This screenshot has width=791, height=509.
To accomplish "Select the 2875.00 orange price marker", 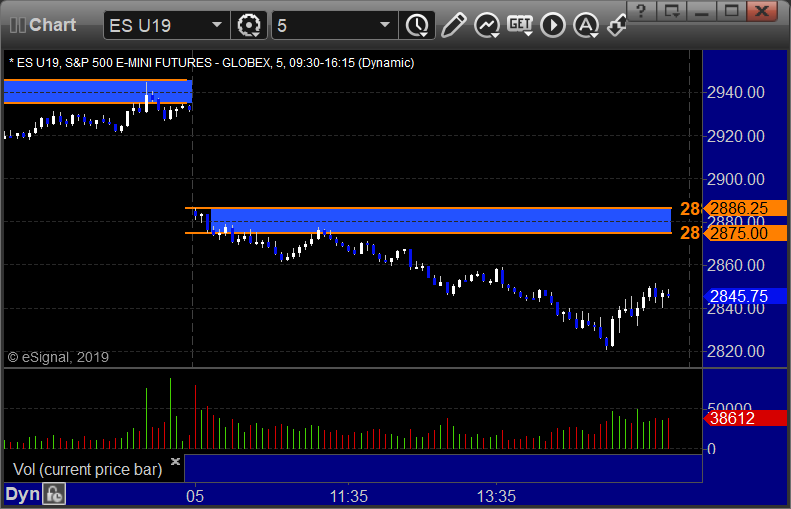I will [745, 233].
